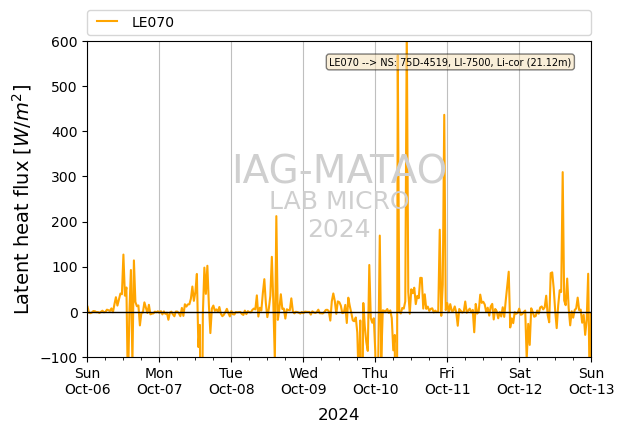Click the Sat Oct-12 date label
The height and width of the screenshot is (433, 624).
point(519,381)
